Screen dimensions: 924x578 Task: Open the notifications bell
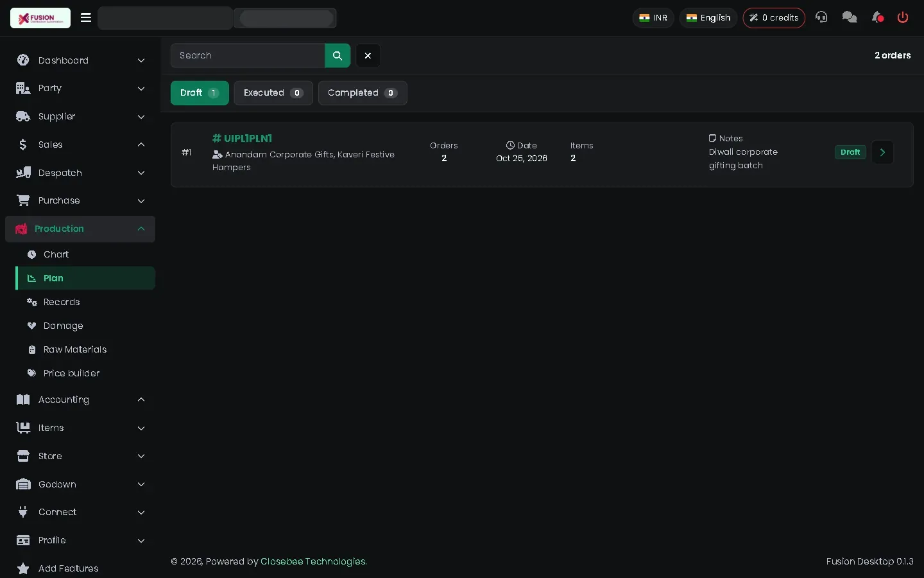878,17
